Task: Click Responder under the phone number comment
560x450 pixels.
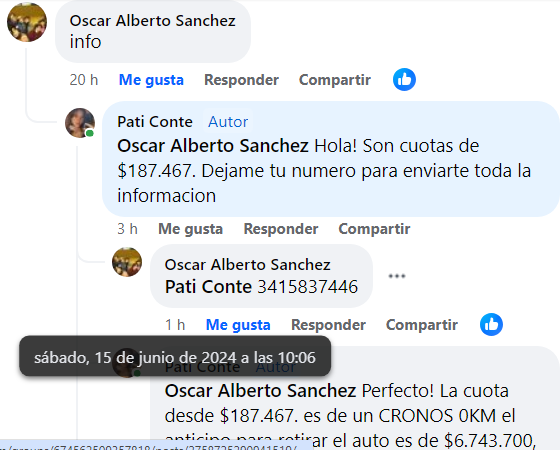Action: [x=329, y=325]
